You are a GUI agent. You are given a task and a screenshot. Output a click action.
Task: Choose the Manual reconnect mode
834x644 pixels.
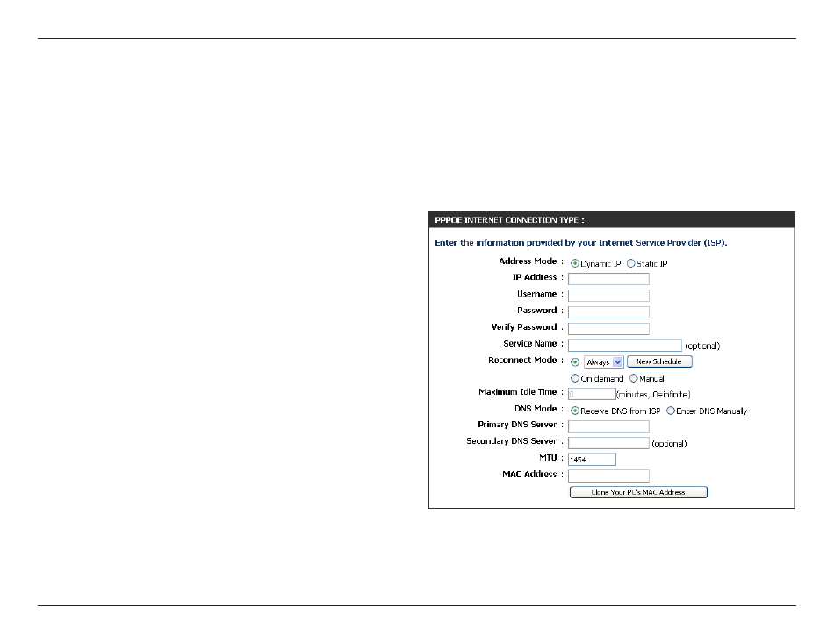click(634, 379)
